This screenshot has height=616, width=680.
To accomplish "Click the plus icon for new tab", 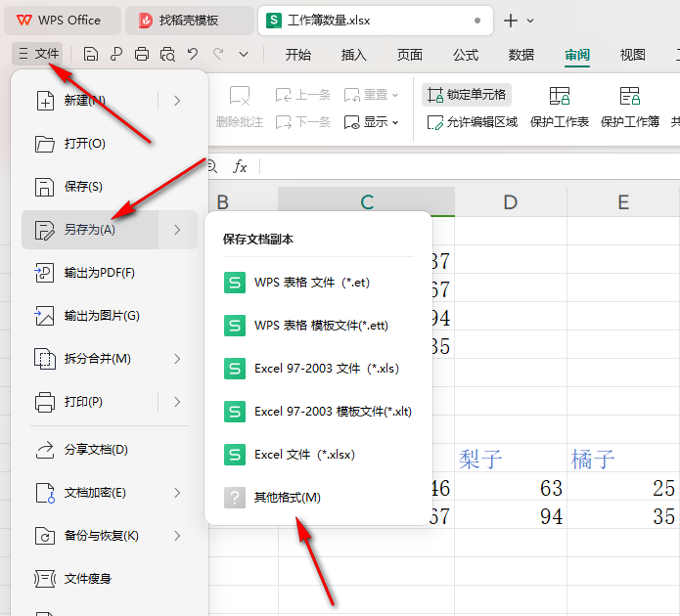I will click(511, 21).
